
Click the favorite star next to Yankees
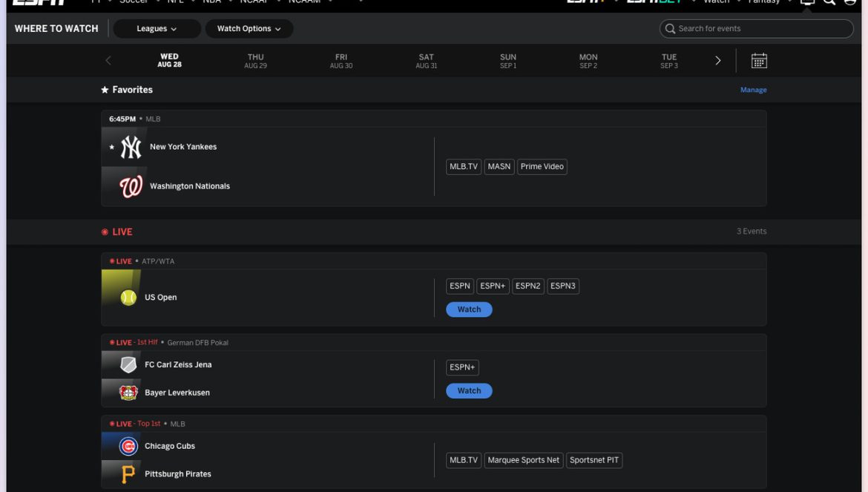coord(112,147)
